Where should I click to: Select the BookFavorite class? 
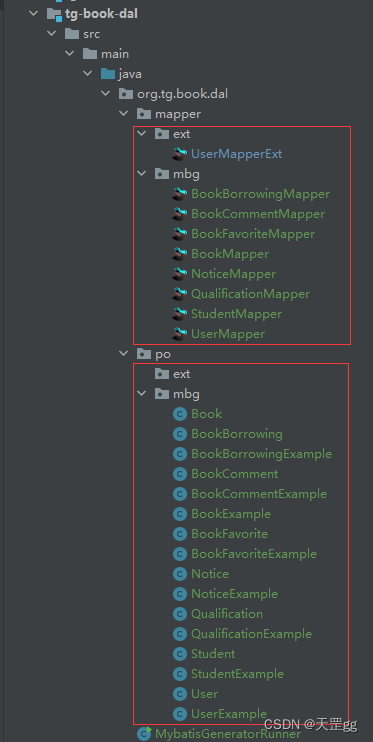[230, 534]
